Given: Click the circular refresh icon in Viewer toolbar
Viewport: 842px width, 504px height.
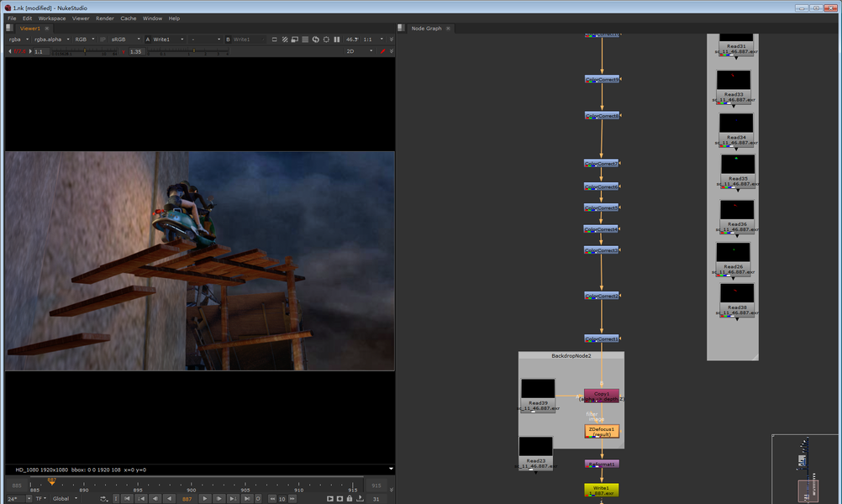Looking at the screenshot, I should [x=316, y=39].
